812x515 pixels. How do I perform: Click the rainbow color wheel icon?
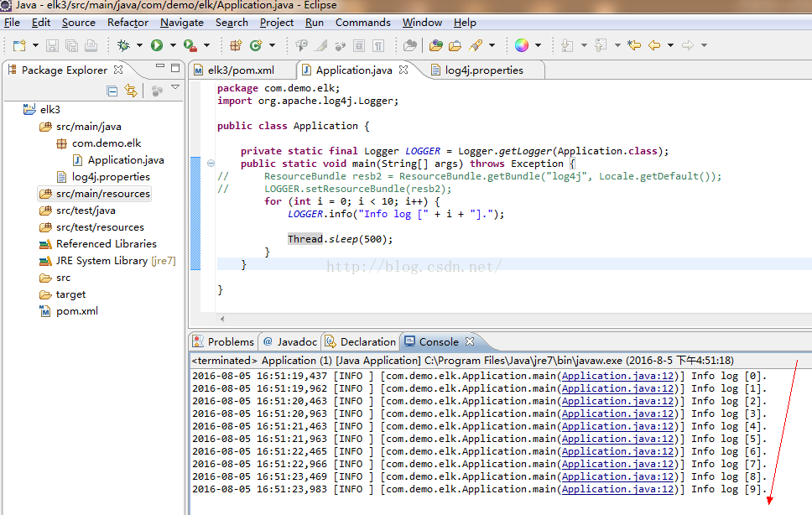522,45
